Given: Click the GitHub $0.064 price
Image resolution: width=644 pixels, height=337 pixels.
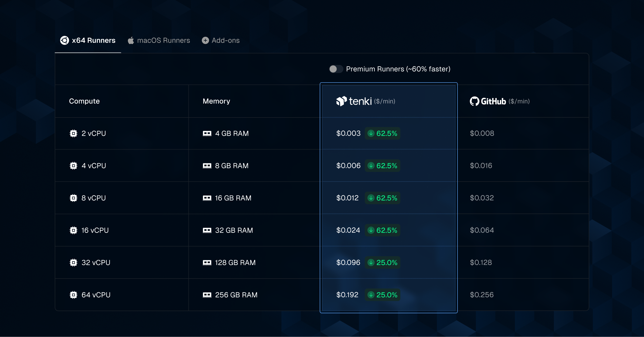Looking at the screenshot, I should click(x=482, y=230).
